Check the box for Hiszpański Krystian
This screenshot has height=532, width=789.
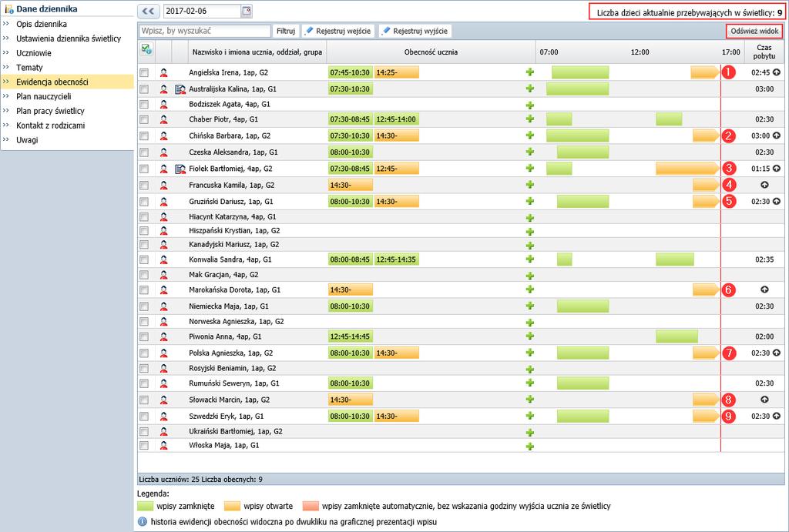[x=144, y=231]
